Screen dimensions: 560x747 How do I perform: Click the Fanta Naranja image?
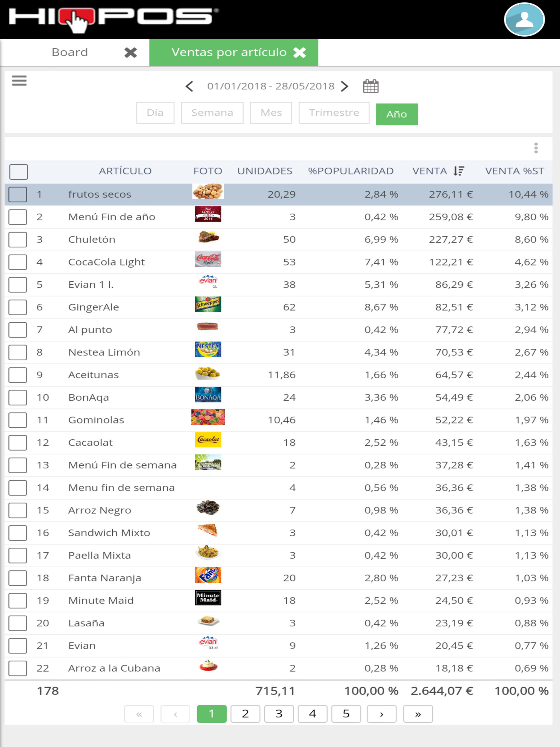[x=208, y=575]
